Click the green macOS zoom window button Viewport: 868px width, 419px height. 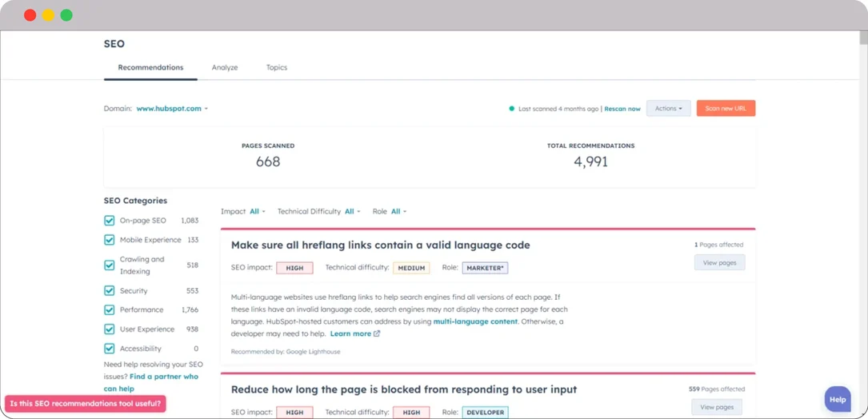(x=66, y=15)
